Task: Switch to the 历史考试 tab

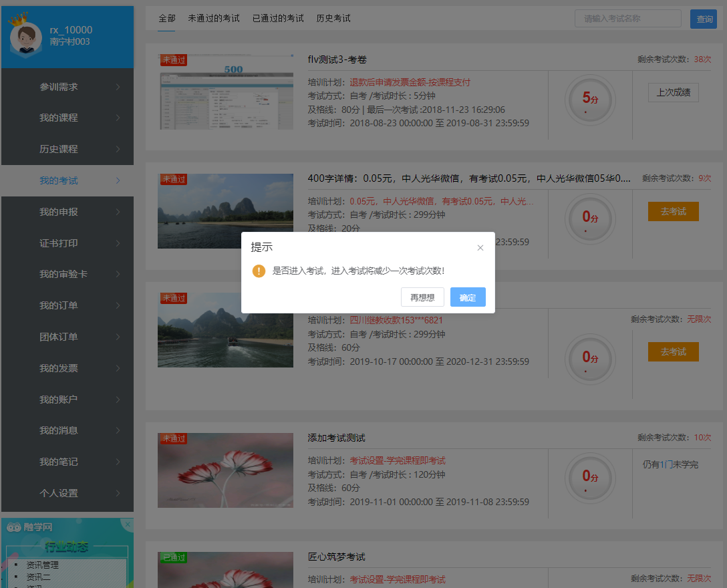Action: [x=333, y=19]
